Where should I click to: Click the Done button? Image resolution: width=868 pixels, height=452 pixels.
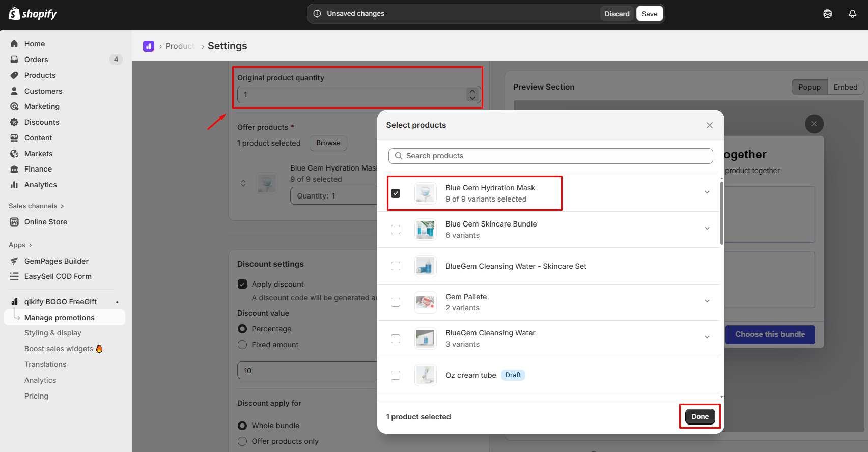pyautogui.click(x=699, y=416)
